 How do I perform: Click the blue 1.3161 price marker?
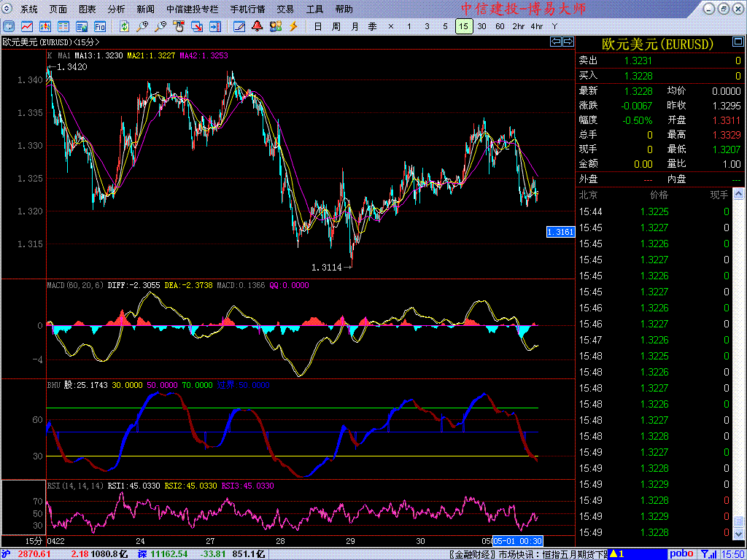pyautogui.click(x=560, y=232)
